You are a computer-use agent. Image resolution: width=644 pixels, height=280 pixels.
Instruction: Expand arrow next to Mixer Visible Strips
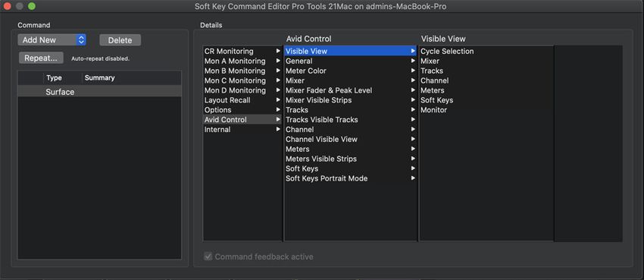click(x=413, y=100)
